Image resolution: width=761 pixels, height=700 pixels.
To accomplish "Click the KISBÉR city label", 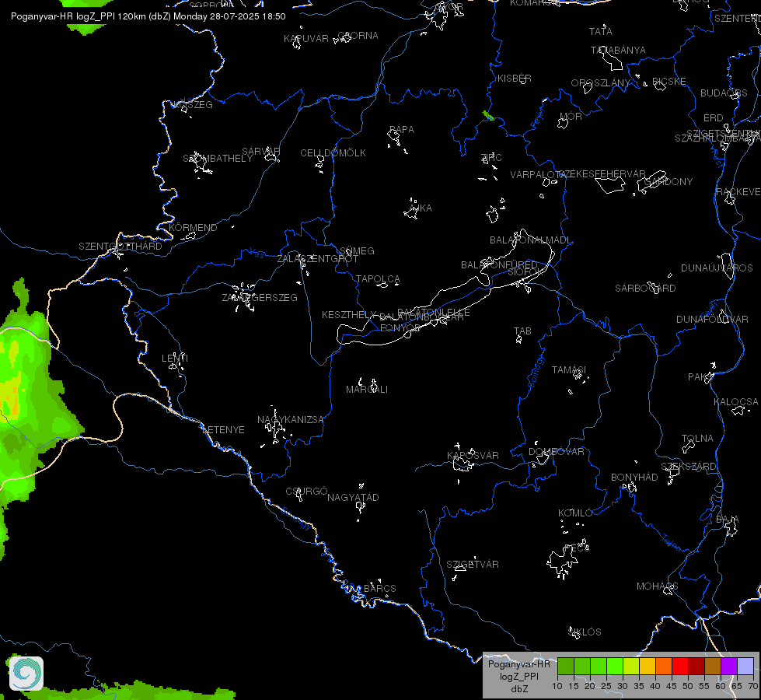I will pyautogui.click(x=515, y=79).
